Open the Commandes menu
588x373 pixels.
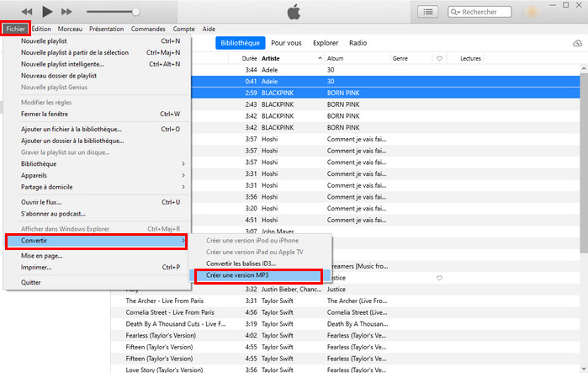148,29
